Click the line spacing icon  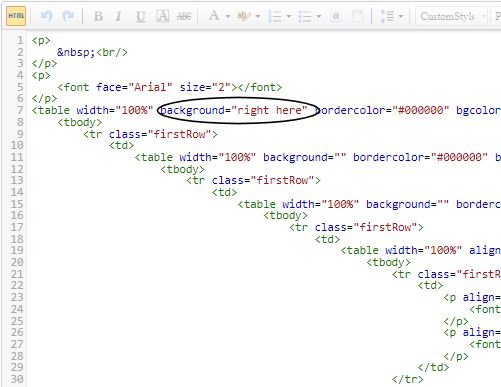pyautogui.click(x=387, y=16)
